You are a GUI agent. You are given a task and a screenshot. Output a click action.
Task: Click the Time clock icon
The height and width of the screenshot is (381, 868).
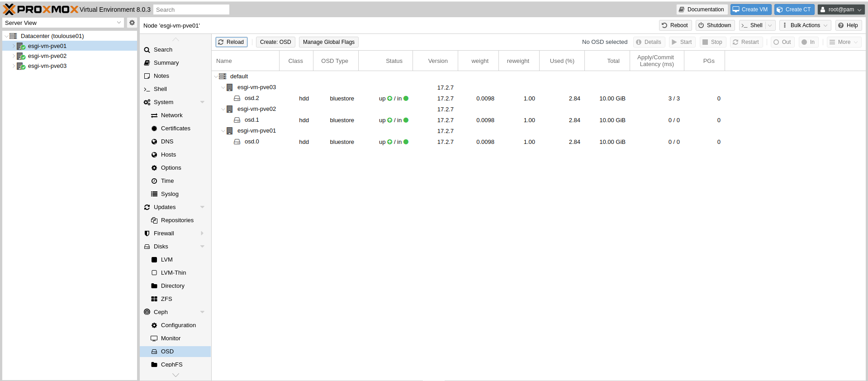click(154, 181)
